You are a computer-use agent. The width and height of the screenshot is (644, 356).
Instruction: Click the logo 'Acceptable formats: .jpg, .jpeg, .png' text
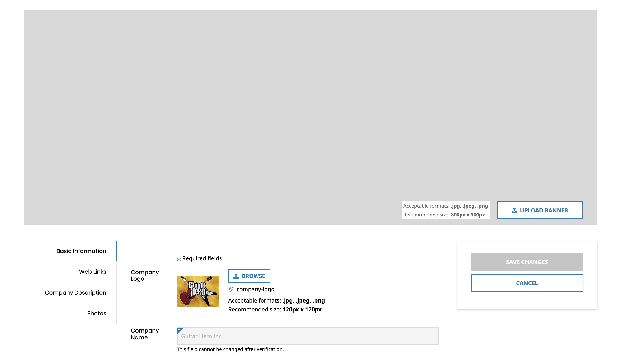pos(276,300)
